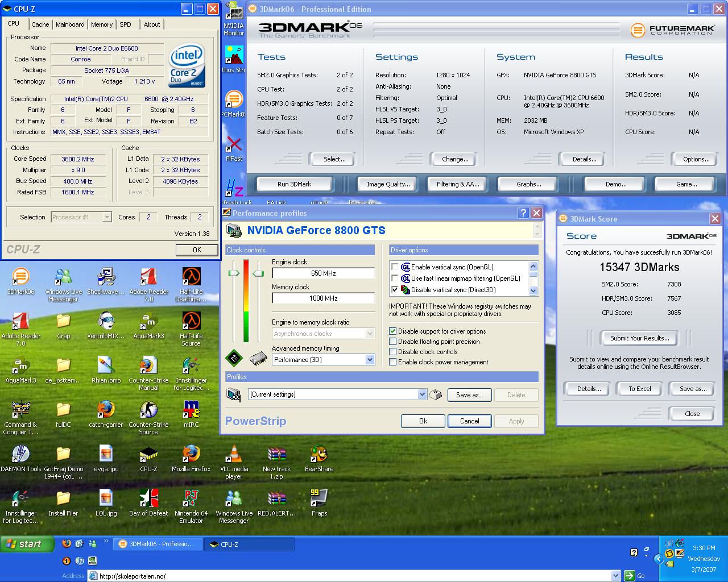Screen dimensions: 728x582
Task: Check Disable floating point precision
Action: pyautogui.click(x=392, y=342)
